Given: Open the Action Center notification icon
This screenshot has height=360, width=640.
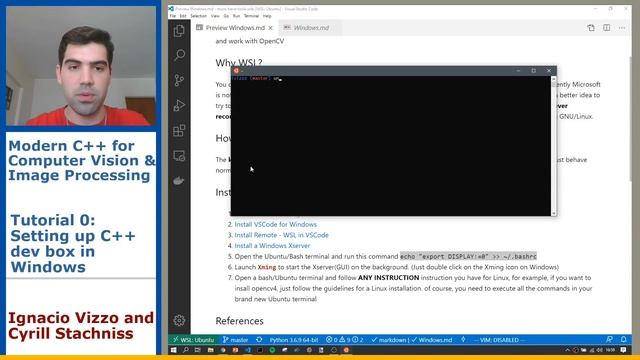Looking at the screenshot, I should [x=623, y=350].
